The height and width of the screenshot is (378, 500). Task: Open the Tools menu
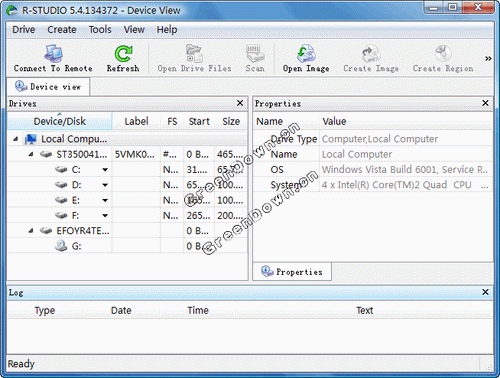pos(100,30)
